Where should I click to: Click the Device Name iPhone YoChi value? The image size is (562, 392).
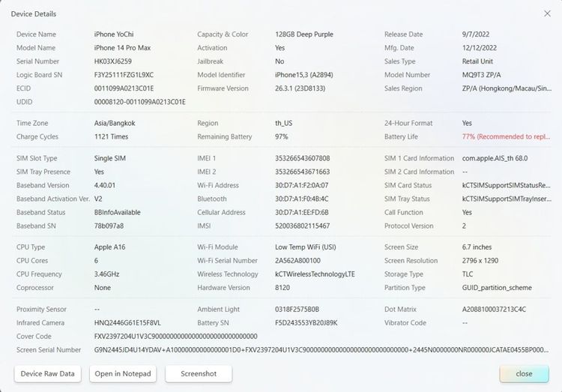[x=115, y=34]
